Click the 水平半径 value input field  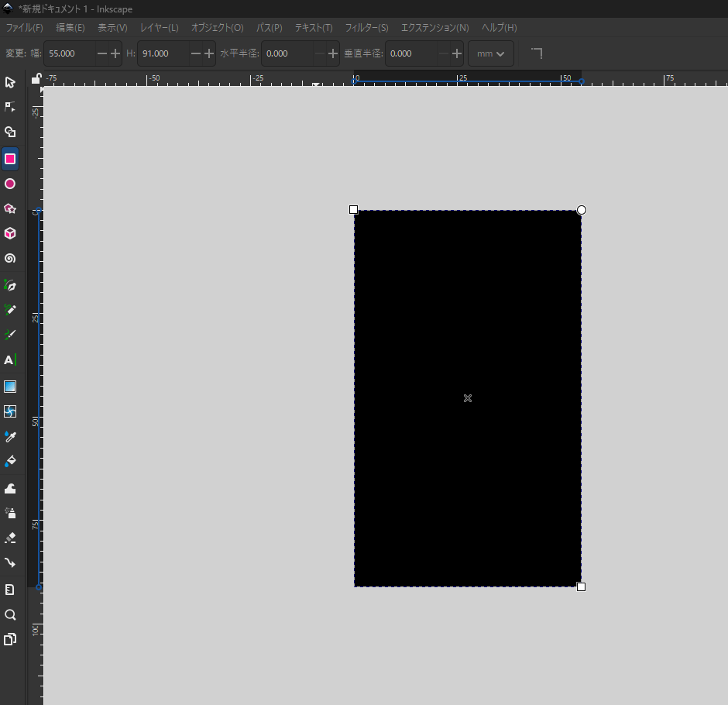(x=288, y=53)
